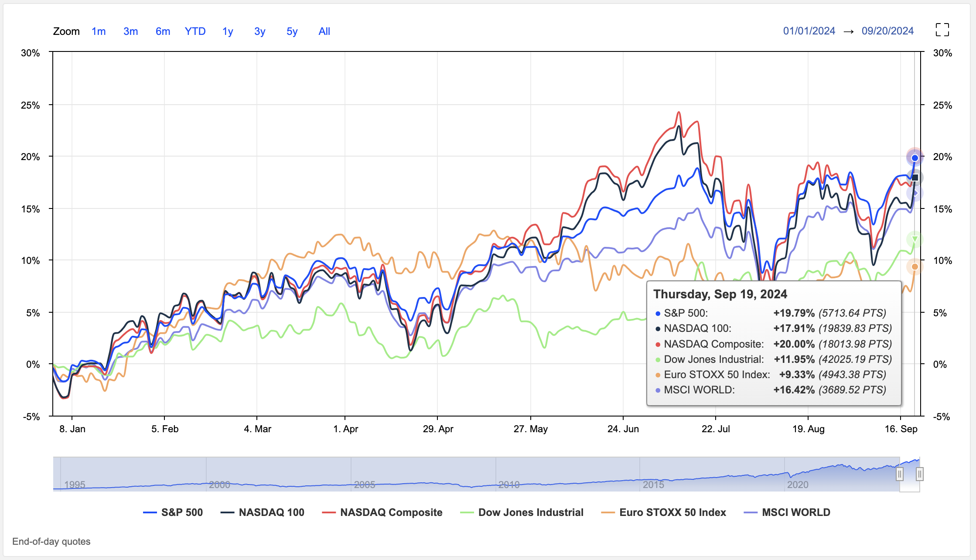This screenshot has height=560, width=976.
Task: Select the YTD zoom range
Action: [x=195, y=31]
